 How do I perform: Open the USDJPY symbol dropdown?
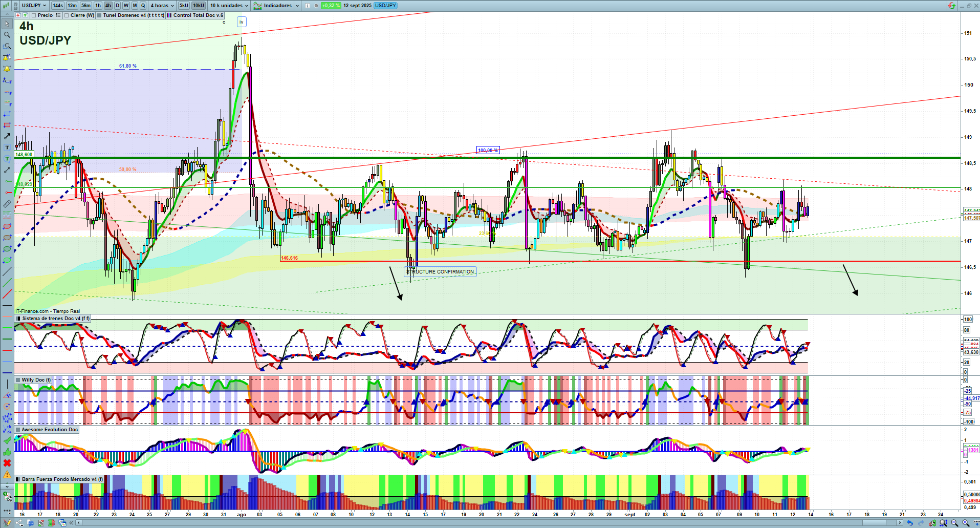point(34,6)
